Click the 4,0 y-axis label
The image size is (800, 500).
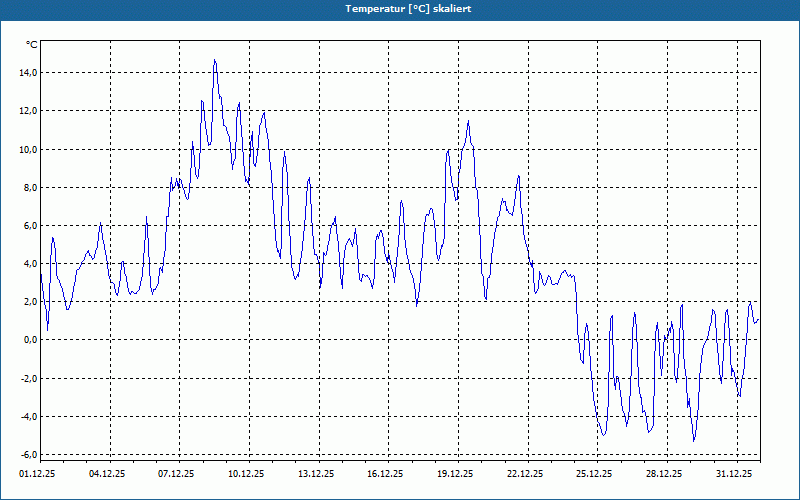(31, 264)
